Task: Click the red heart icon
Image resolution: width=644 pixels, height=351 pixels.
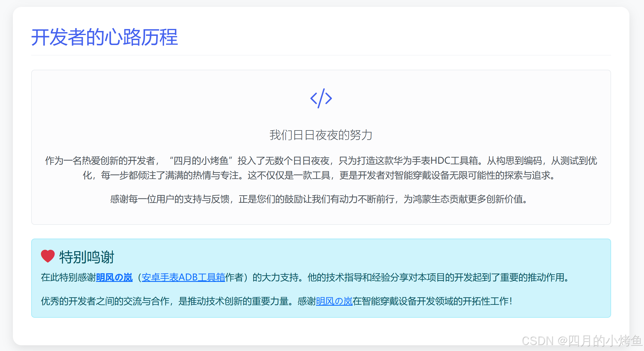Action: click(x=48, y=256)
